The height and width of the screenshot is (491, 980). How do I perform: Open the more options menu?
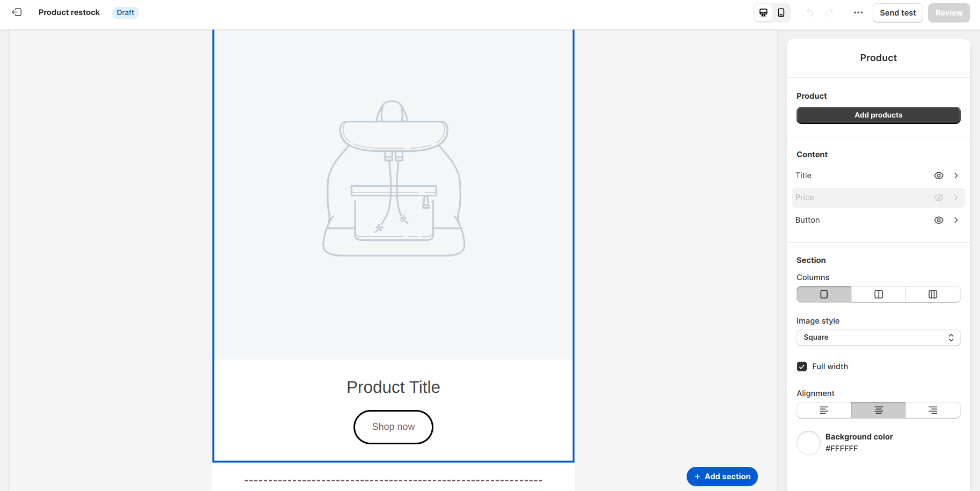click(858, 12)
